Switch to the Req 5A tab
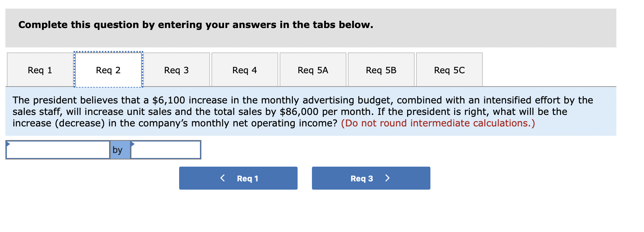 point(313,70)
